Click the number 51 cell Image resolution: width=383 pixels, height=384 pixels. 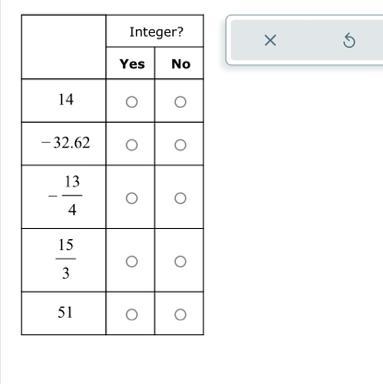[64, 313]
